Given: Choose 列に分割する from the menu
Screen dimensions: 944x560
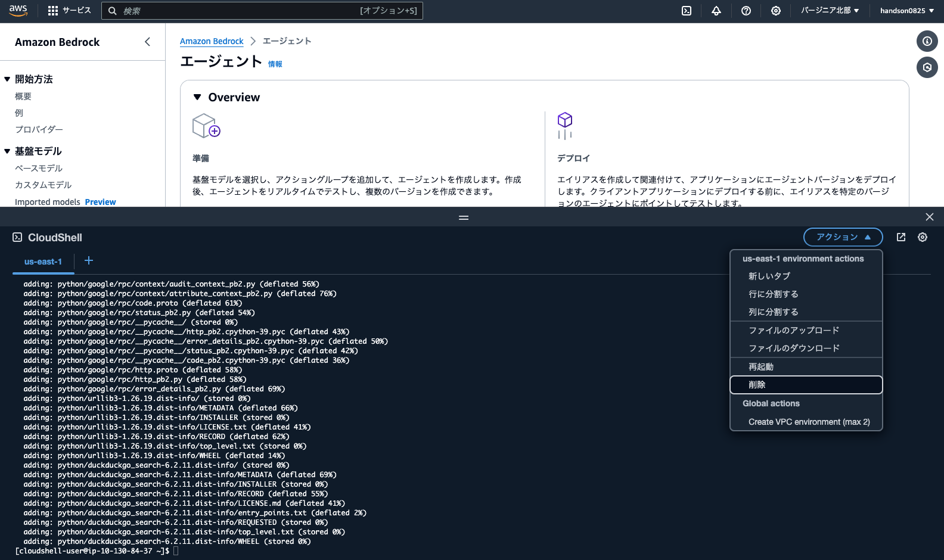Looking at the screenshot, I should (806, 312).
